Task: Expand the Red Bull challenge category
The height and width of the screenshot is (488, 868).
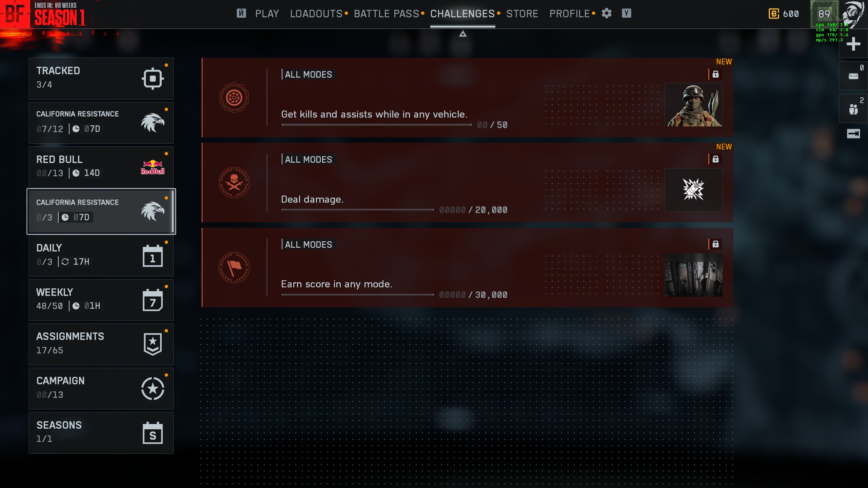Action: pyautogui.click(x=101, y=167)
